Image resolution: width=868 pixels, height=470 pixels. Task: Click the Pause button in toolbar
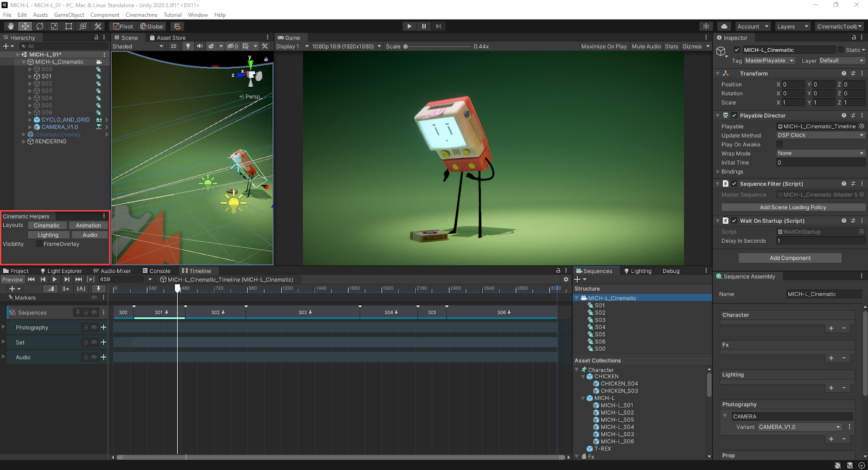click(x=424, y=26)
